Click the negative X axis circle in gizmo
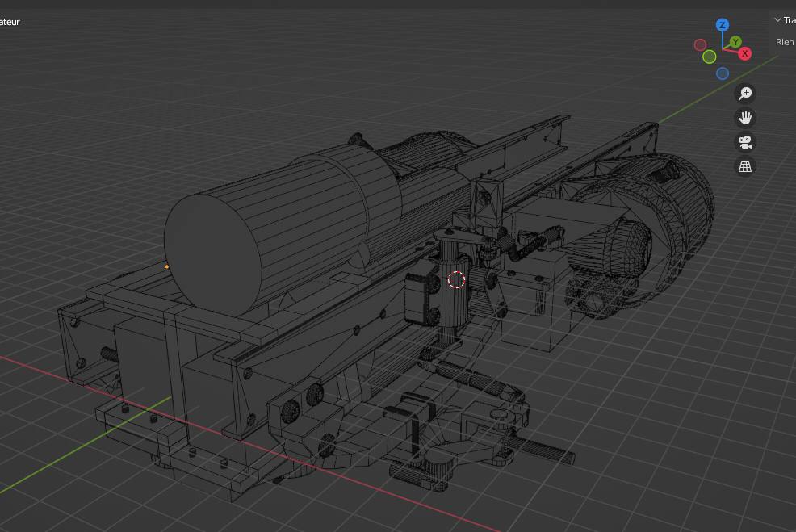This screenshot has width=796, height=532. [x=700, y=44]
